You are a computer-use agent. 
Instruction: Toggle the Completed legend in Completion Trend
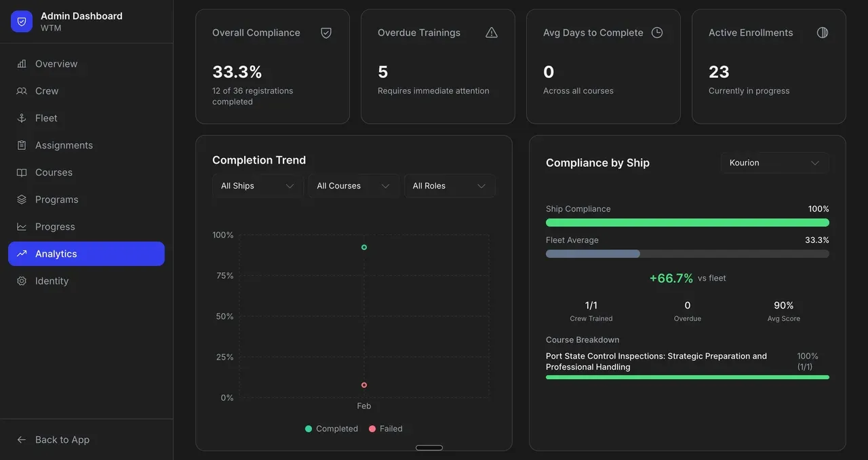[x=331, y=428]
